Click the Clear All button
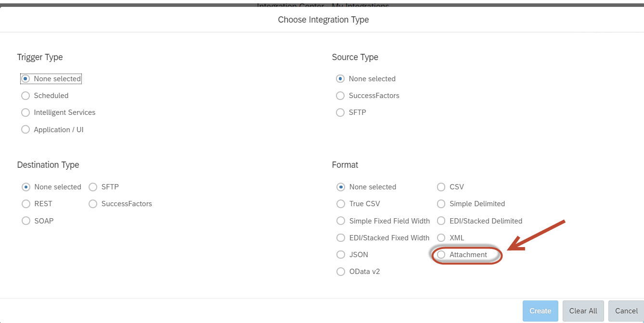This screenshot has height=323, width=644. pyautogui.click(x=583, y=311)
